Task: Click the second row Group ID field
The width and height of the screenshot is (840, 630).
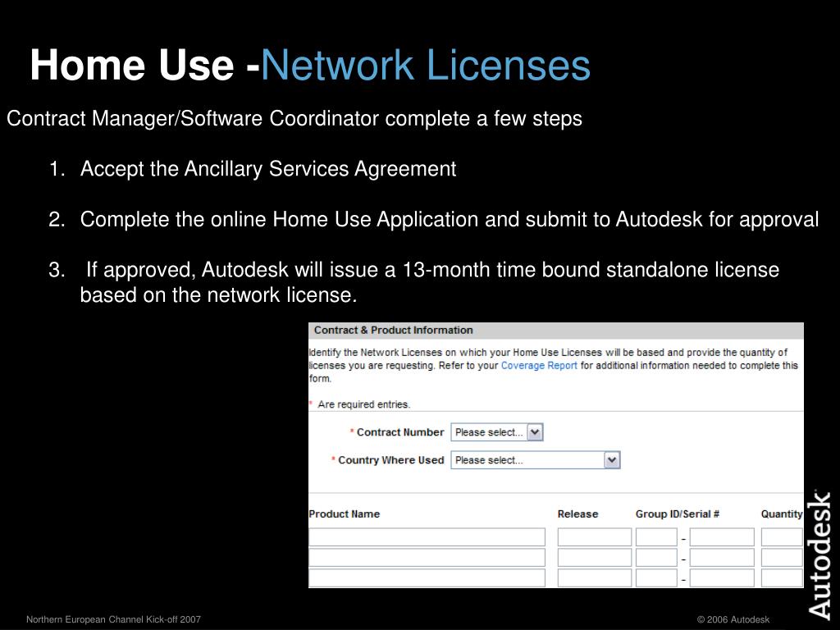Action: tap(656, 558)
